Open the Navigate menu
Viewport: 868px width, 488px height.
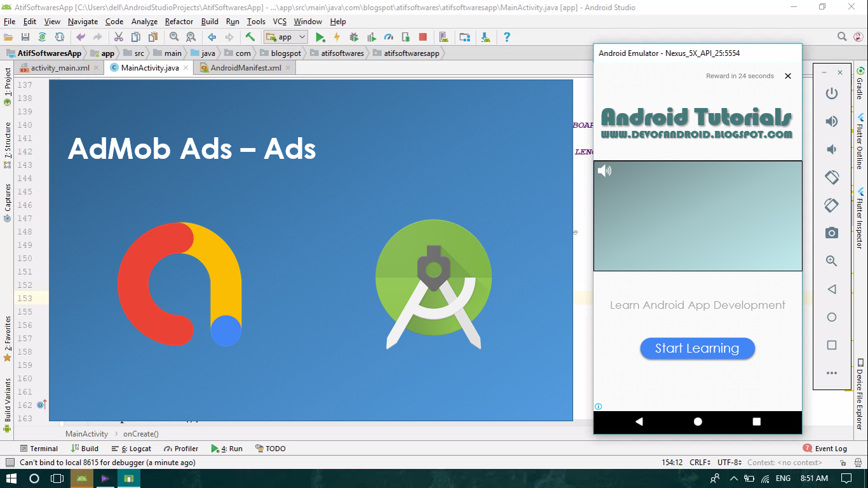pyautogui.click(x=83, y=21)
